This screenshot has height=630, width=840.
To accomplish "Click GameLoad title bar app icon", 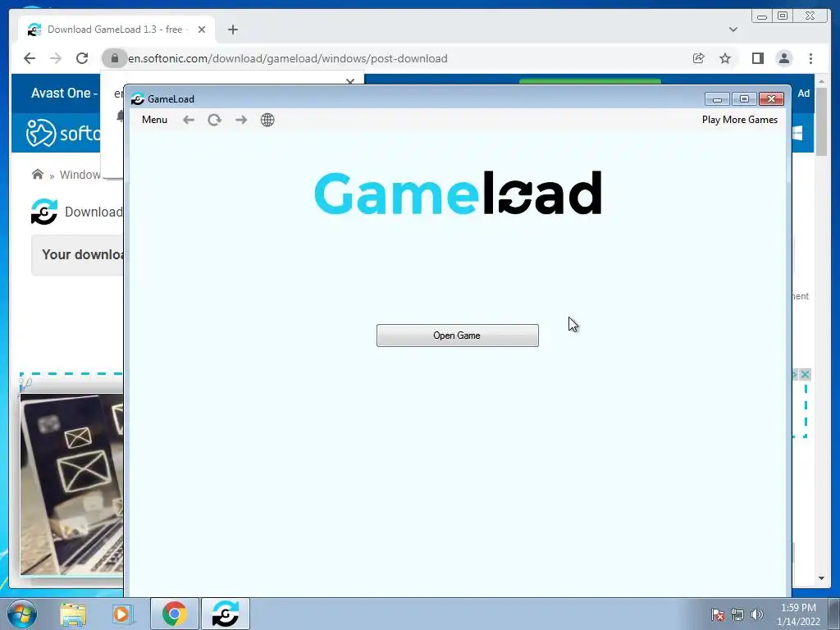I will click(138, 98).
